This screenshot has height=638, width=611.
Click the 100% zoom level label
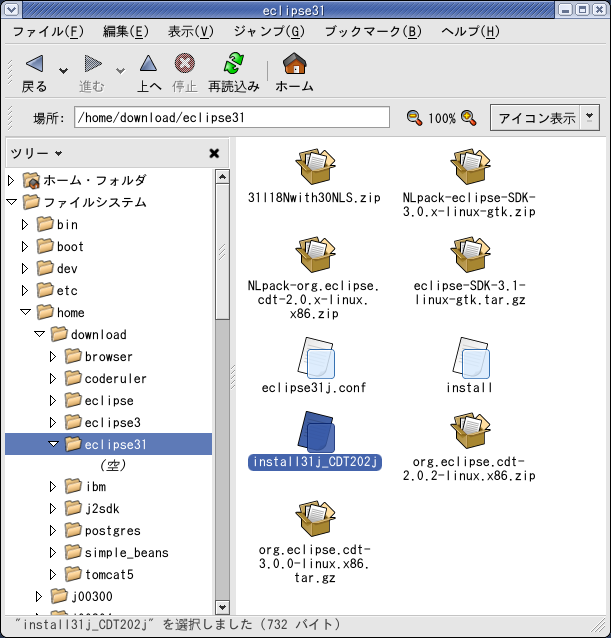[x=442, y=118]
